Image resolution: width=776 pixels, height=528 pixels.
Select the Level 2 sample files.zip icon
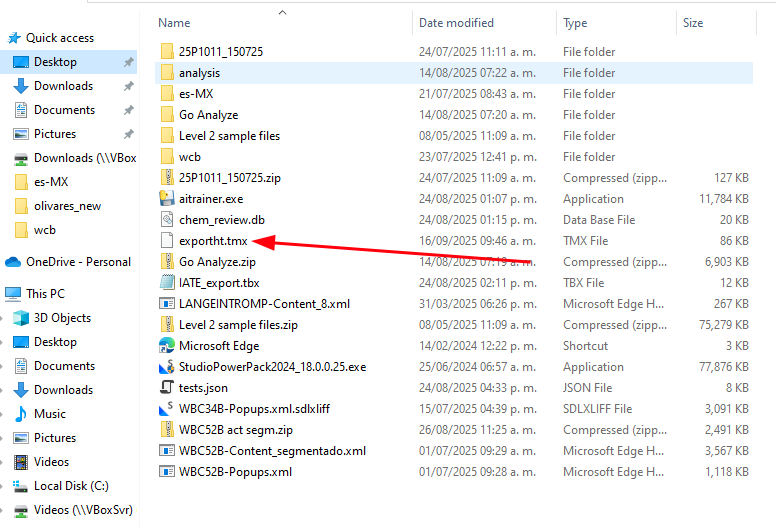(x=167, y=325)
